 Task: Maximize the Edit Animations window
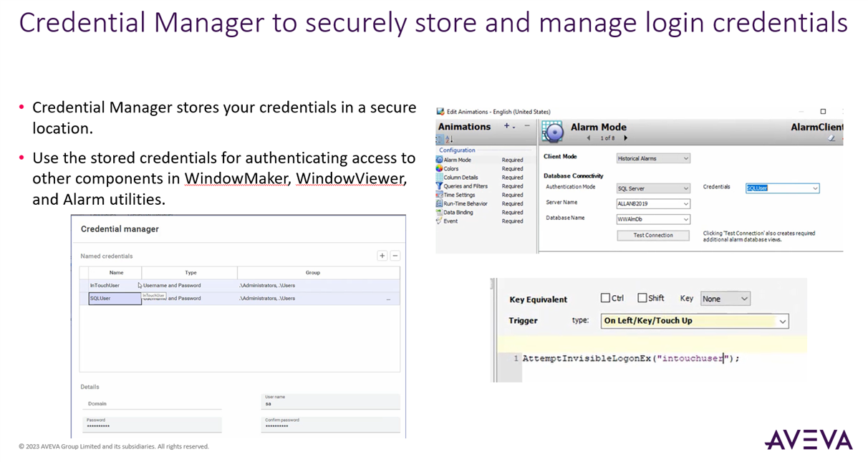[x=823, y=112]
